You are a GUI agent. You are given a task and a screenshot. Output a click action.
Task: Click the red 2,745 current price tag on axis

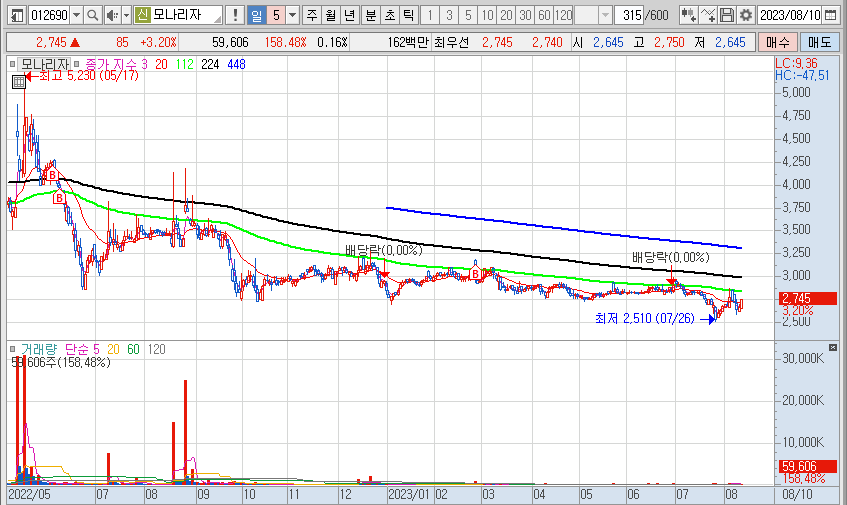[x=808, y=299]
